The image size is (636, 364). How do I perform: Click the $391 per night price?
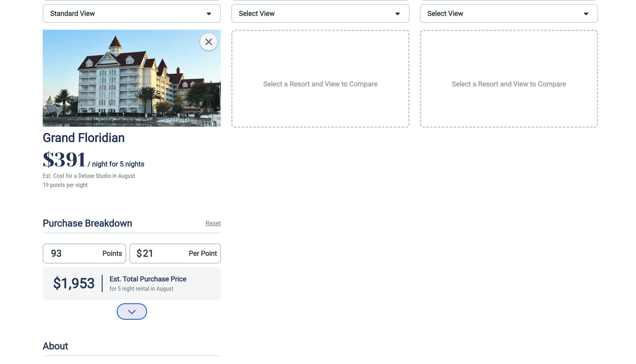[64, 160]
